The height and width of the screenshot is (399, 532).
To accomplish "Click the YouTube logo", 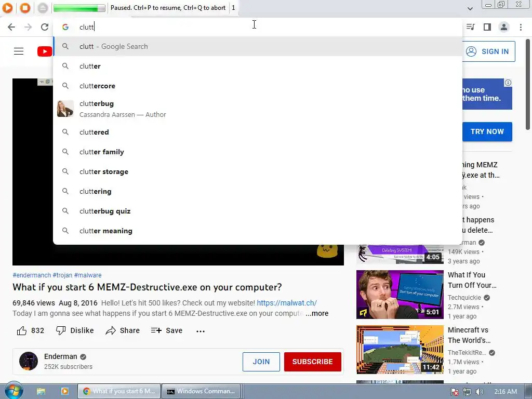I will pos(45,51).
